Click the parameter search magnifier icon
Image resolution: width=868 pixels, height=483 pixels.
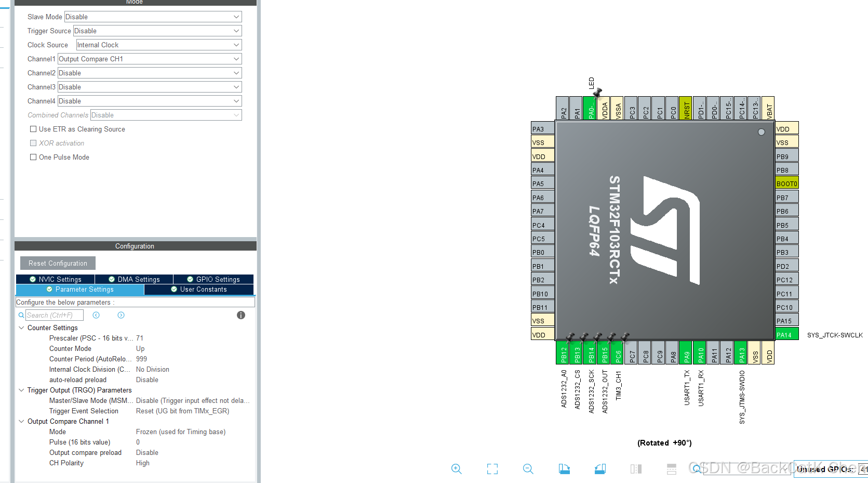point(21,315)
